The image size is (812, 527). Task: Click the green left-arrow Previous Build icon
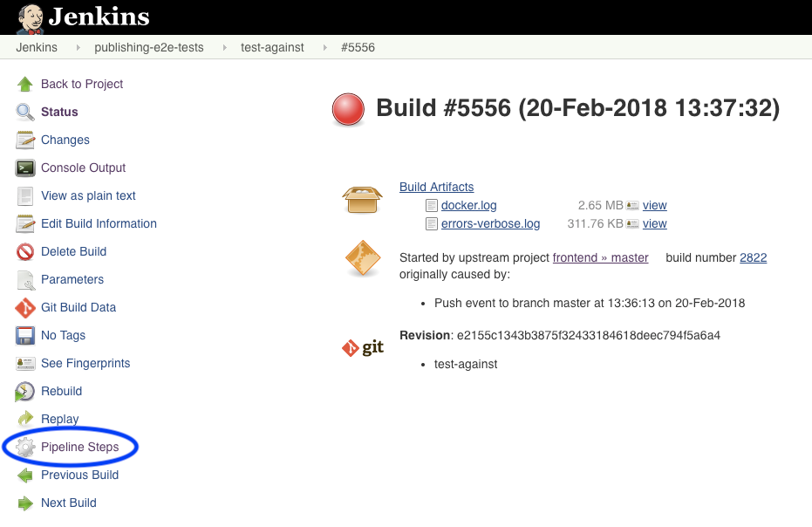[24, 475]
